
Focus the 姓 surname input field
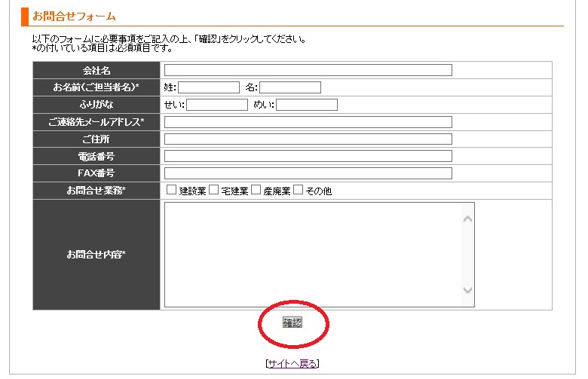[209, 87]
